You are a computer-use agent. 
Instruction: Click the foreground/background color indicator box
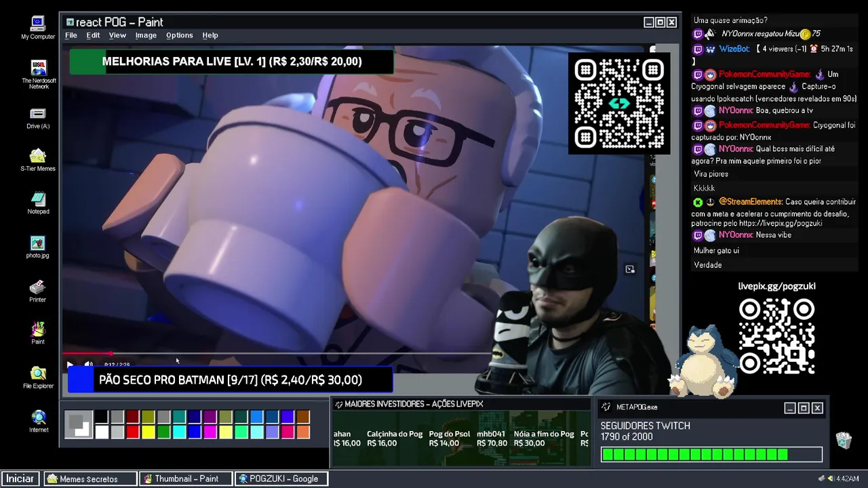[79, 424]
